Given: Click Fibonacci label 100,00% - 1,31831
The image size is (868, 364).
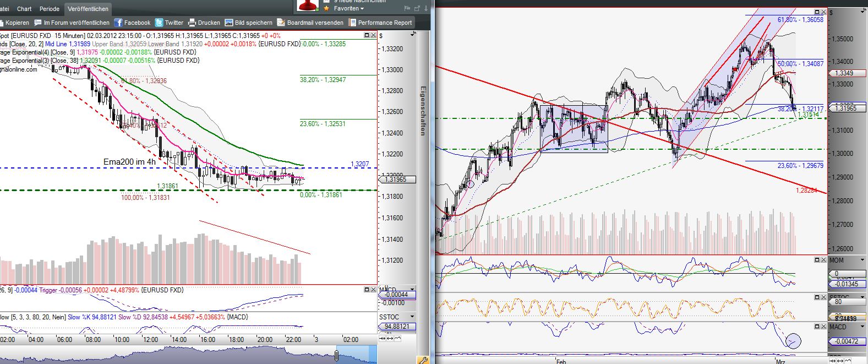Looking at the screenshot, I should [145, 198].
